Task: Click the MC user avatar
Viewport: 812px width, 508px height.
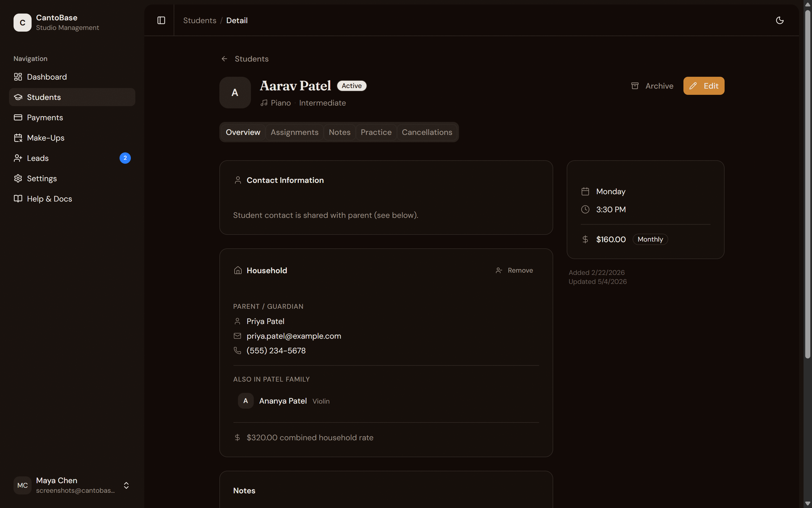Action: coord(23,485)
